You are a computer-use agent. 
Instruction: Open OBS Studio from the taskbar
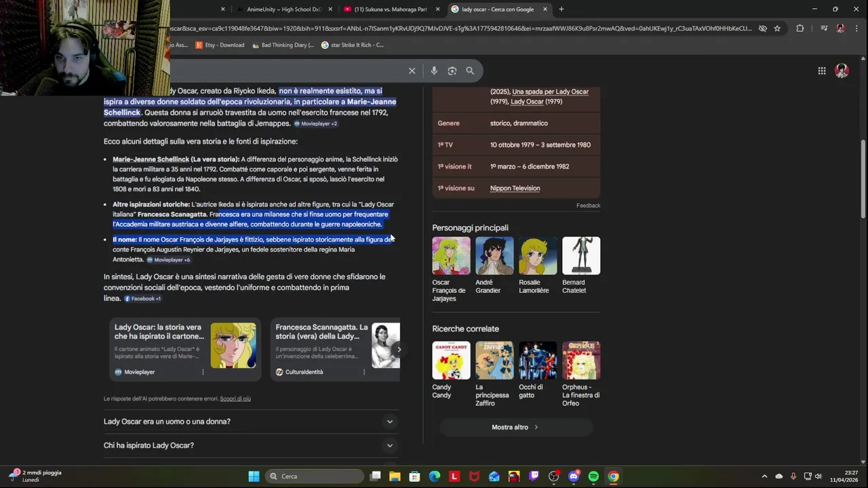coord(553,476)
